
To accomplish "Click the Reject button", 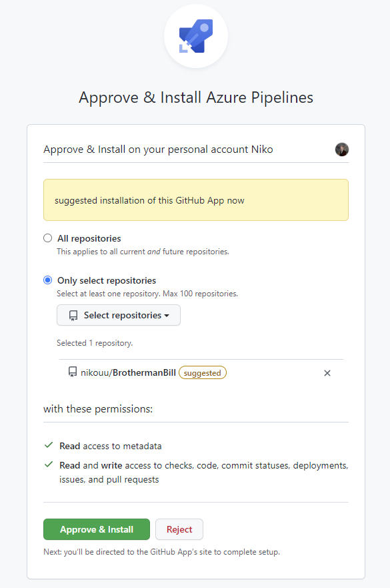I will tap(179, 529).
